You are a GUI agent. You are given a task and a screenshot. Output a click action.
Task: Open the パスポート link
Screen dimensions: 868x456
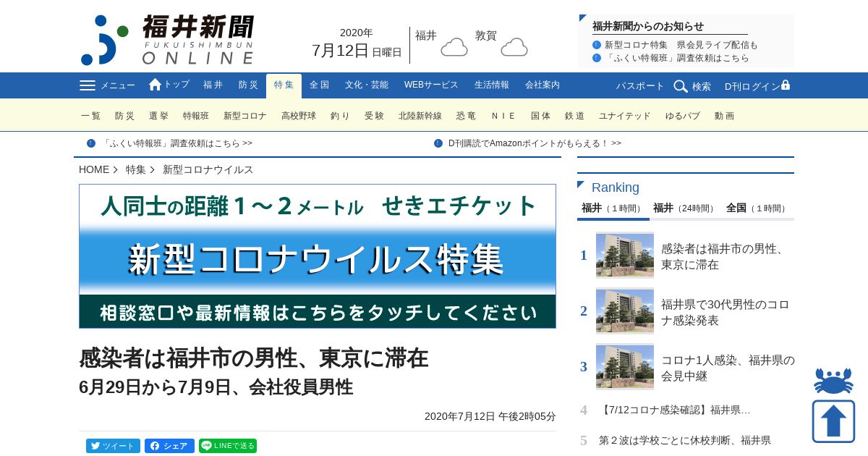point(640,86)
